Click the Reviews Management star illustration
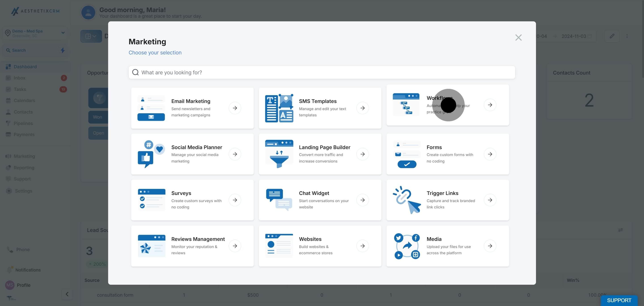The image size is (644, 306). [x=152, y=246]
